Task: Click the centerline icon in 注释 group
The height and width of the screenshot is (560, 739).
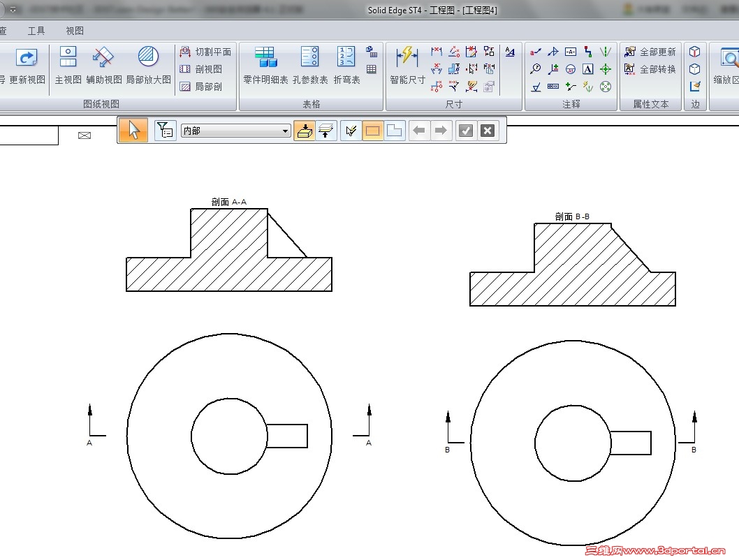Action: click(606, 52)
